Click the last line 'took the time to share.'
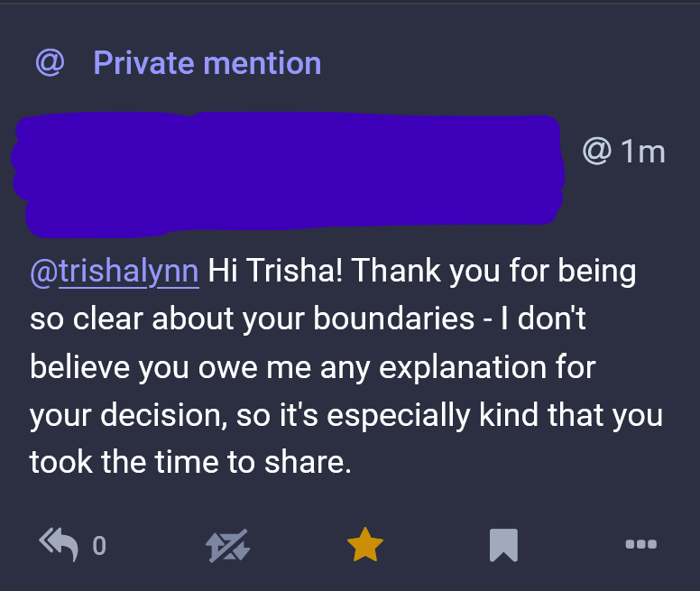 click(189, 463)
